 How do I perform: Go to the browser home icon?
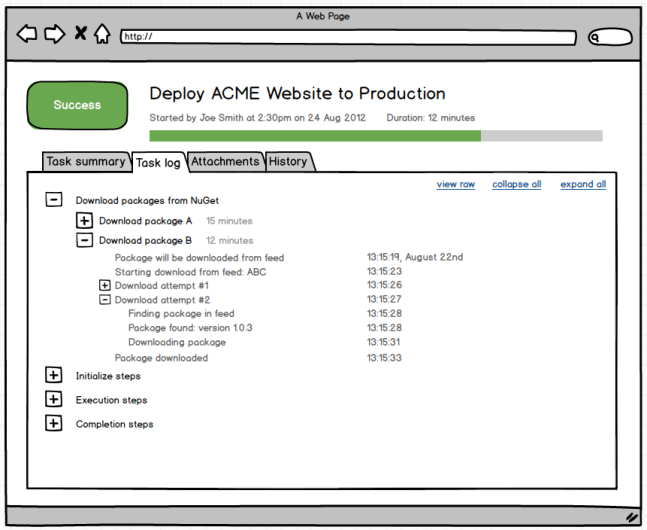click(x=102, y=35)
